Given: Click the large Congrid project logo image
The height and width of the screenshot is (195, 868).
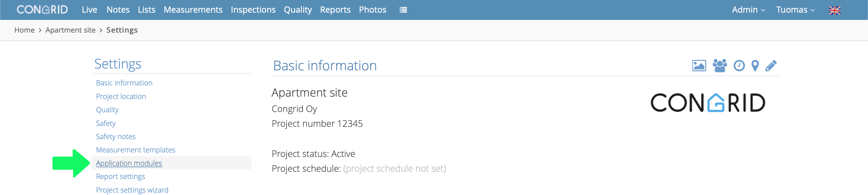Looking at the screenshot, I should point(708,103).
